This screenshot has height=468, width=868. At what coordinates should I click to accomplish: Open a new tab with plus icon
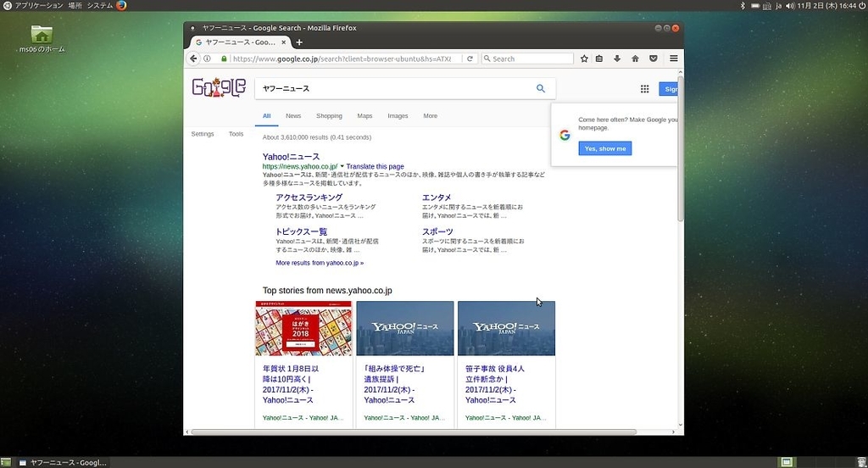pos(299,42)
